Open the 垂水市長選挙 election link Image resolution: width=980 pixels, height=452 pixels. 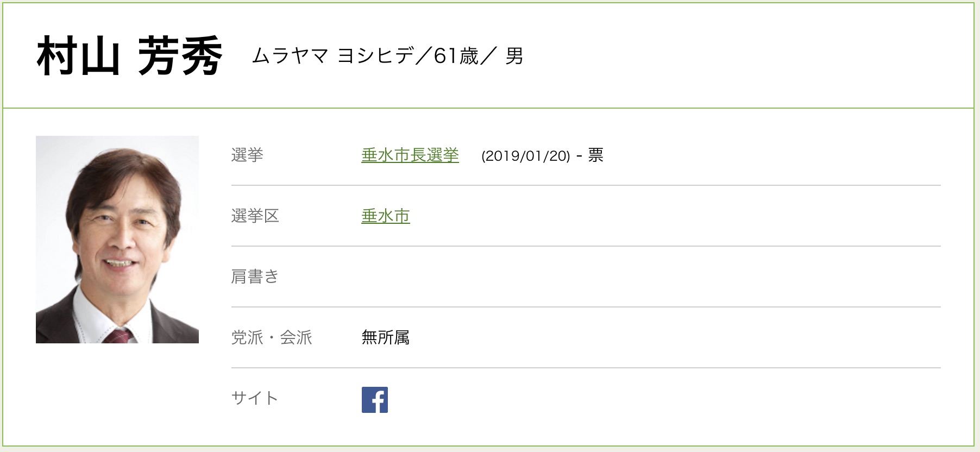tap(410, 155)
